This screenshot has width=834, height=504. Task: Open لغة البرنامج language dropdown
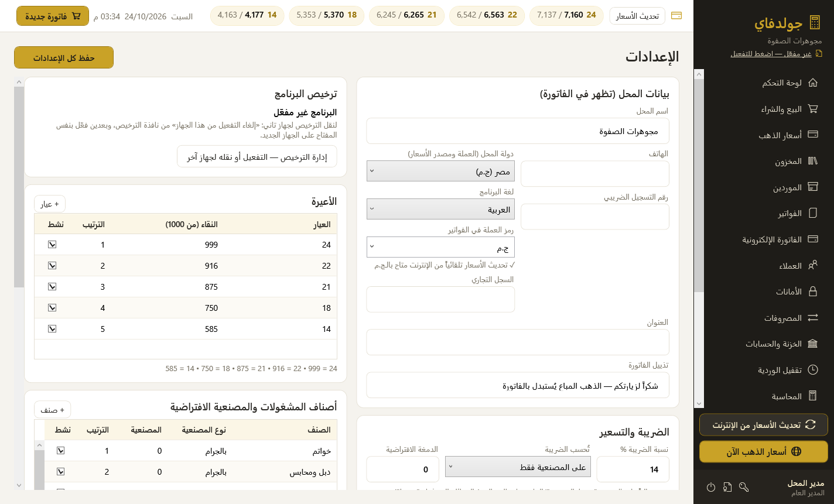[440, 209]
